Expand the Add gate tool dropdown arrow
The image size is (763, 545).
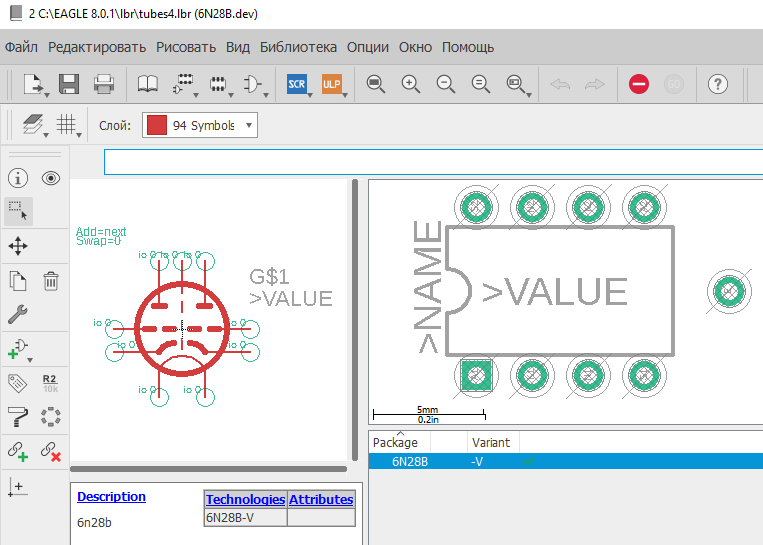point(30,360)
